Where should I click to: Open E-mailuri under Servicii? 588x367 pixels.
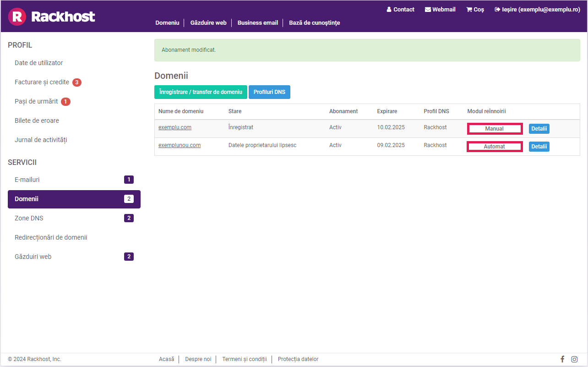(74, 180)
